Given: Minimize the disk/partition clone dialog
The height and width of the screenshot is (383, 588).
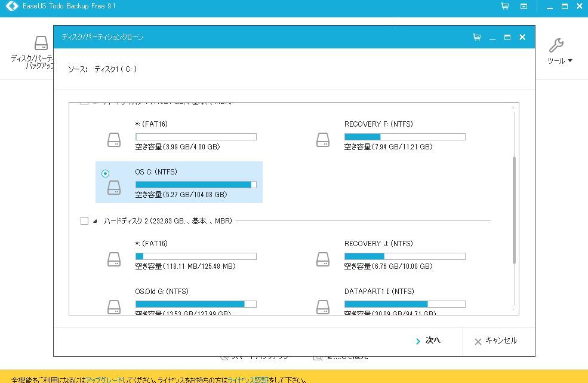Looking at the screenshot, I should (492, 38).
